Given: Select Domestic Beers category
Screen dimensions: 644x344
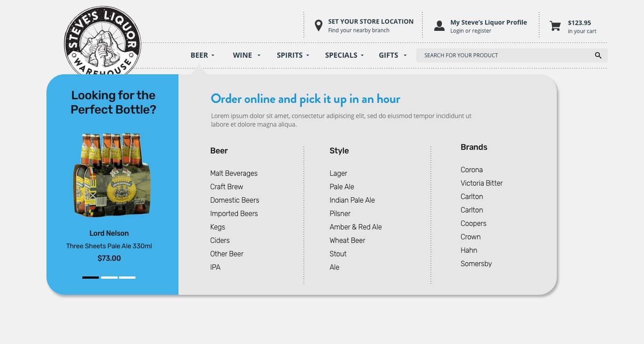Looking at the screenshot, I should (x=235, y=200).
